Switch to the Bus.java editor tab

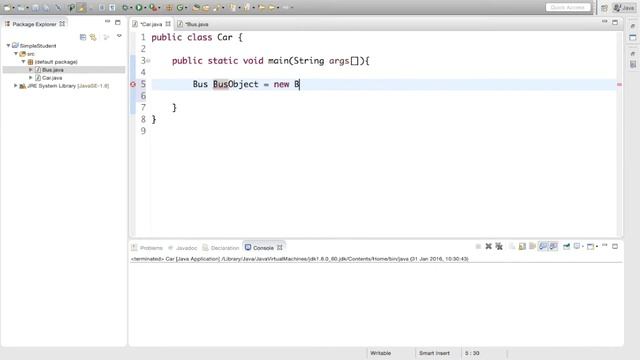193,24
